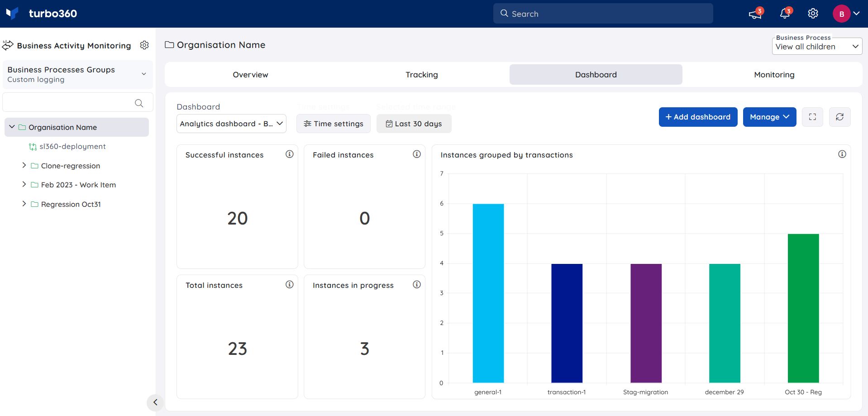Viewport: 868px width, 416px height.
Task: Click the sl360-deployment process icon
Action: [33, 147]
